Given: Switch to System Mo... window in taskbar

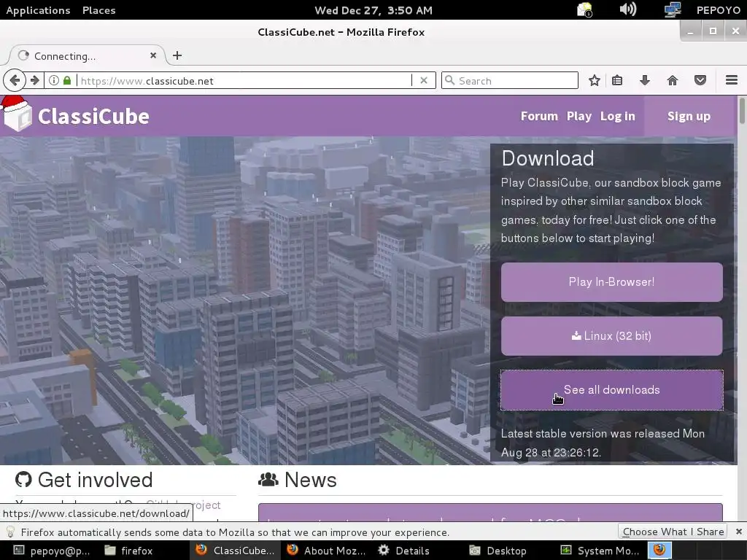Looking at the screenshot, I should coord(600,551).
